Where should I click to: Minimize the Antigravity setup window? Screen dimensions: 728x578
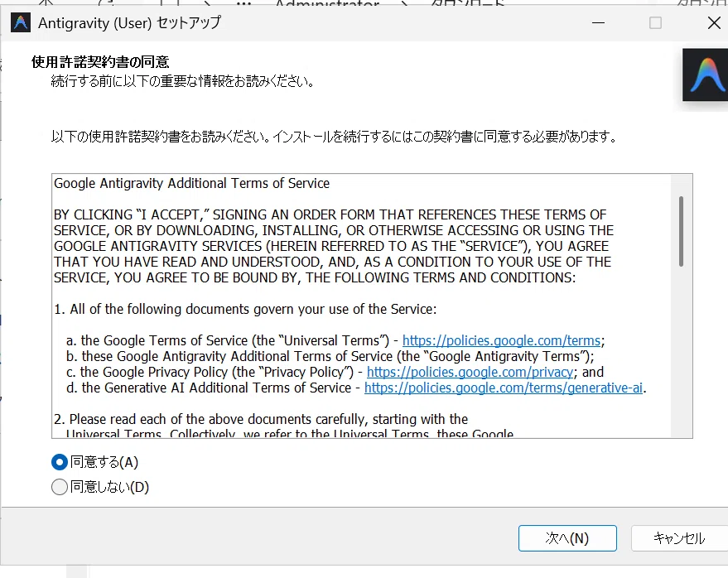click(x=599, y=22)
